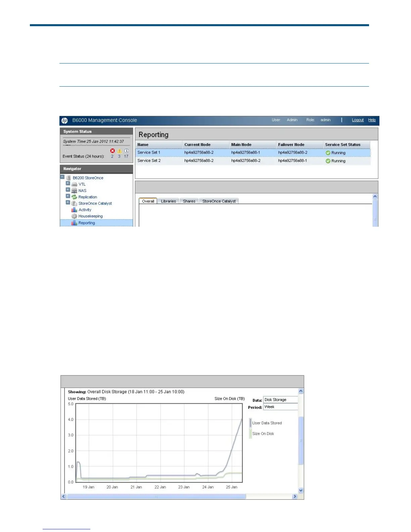The height and width of the screenshot is (532, 411).
Task: Click the red error event icon
Action: pyautogui.click(x=112, y=151)
